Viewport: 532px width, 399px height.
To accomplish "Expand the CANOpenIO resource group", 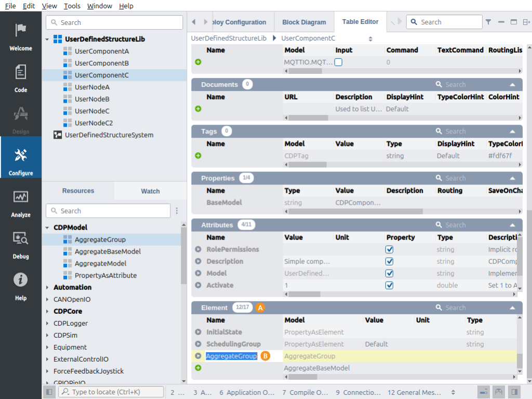I will (x=47, y=300).
